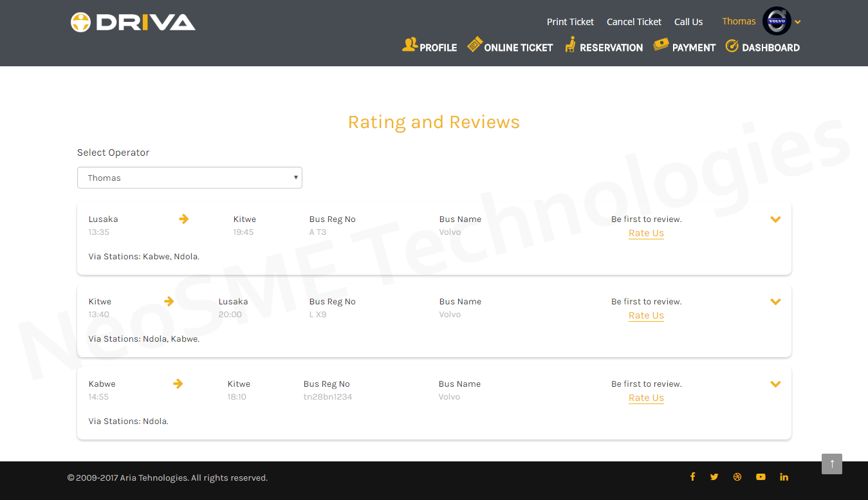Image resolution: width=868 pixels, height=500 pixels.
Task: Expand the chevron next to the Thomas username
Action: click(x=798, y=21)
